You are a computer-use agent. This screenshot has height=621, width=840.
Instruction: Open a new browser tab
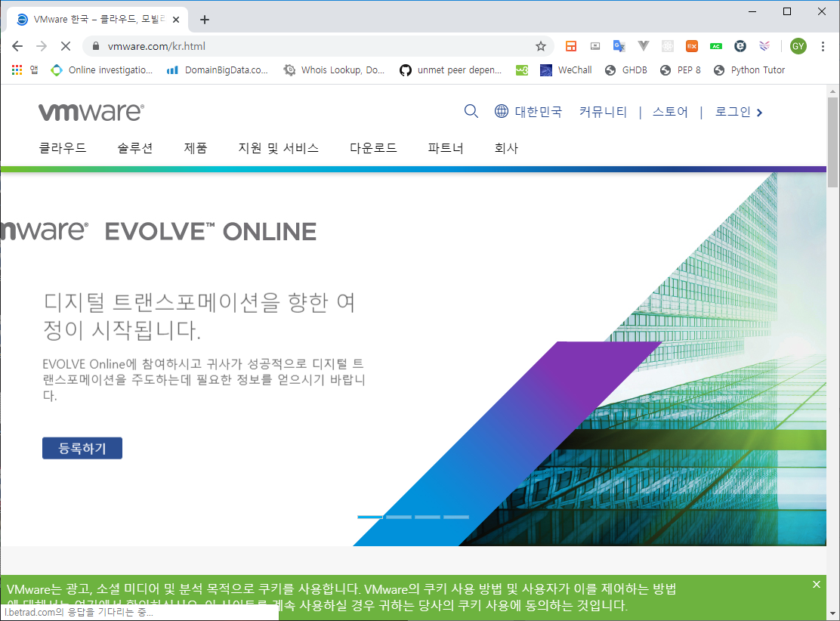pos(204,20)
